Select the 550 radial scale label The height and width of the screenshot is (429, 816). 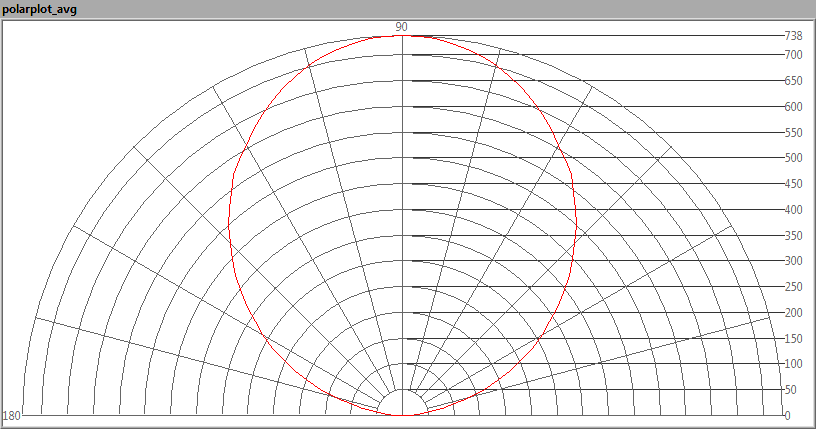click(x=793, y=133)
